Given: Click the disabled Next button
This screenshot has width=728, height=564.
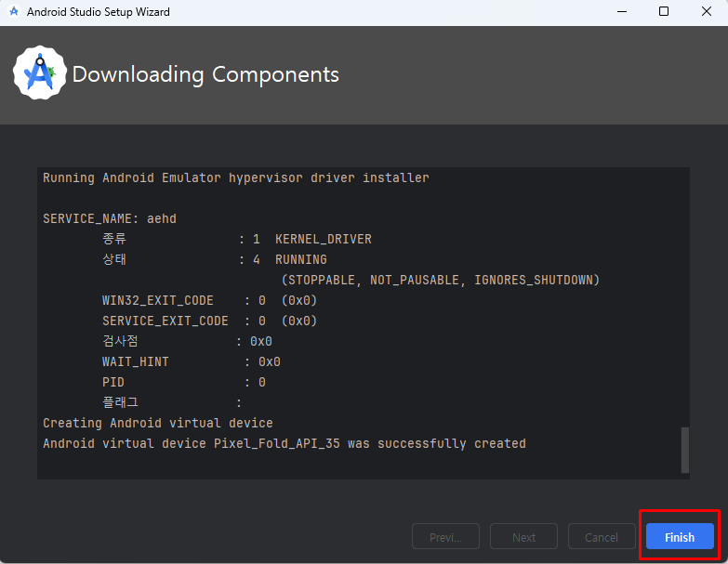Looking at the screenshot, I should (x=523, y=536).
